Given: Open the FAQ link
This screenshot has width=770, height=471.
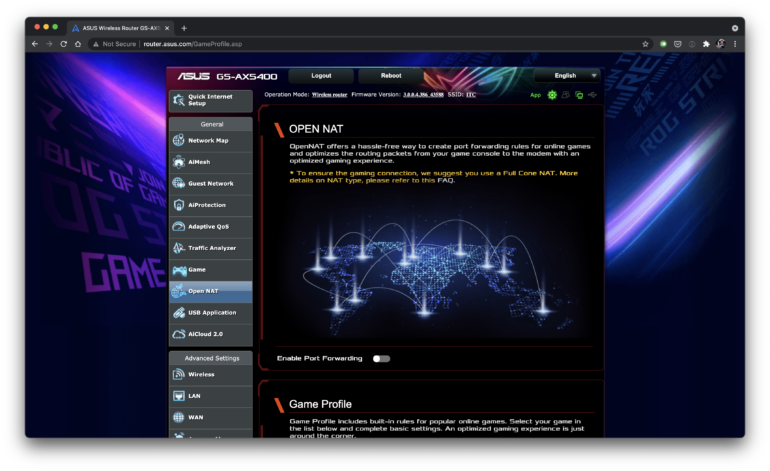Looking at the screenshot, I should point(446,180).
